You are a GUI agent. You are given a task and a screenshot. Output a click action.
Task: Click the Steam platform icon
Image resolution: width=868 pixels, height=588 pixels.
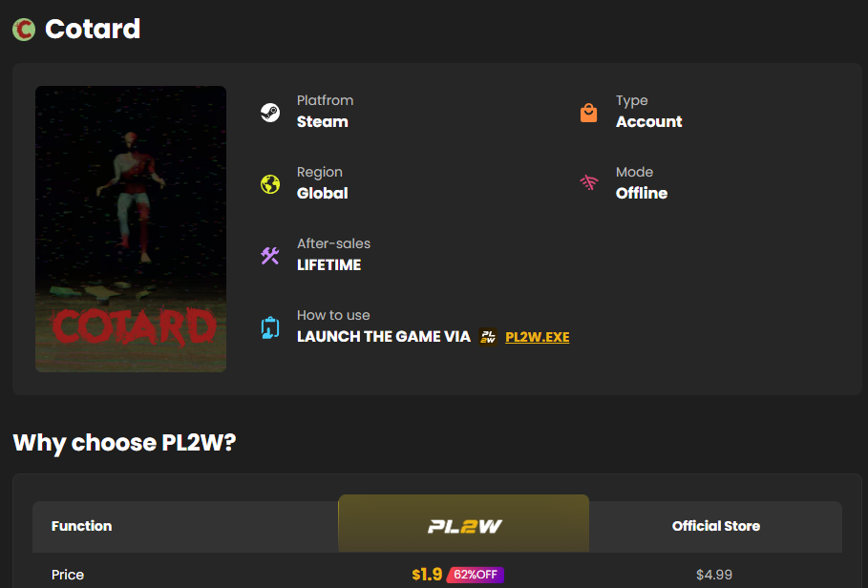[x=270, y=113]
